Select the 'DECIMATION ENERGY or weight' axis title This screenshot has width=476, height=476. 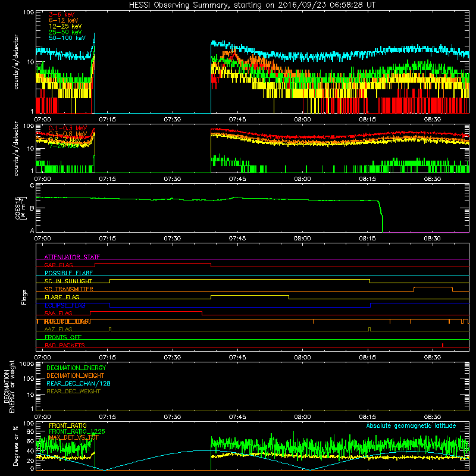coord(9,387)
